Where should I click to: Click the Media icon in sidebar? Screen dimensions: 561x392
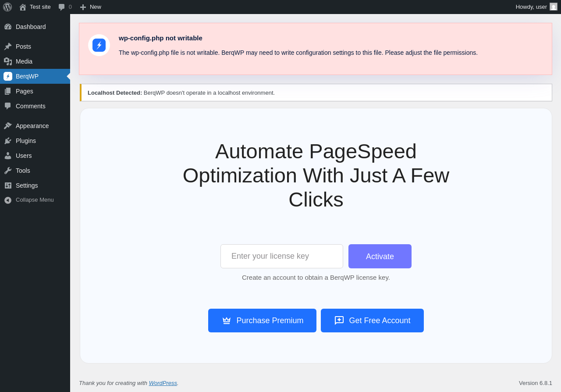pos(8,61)
